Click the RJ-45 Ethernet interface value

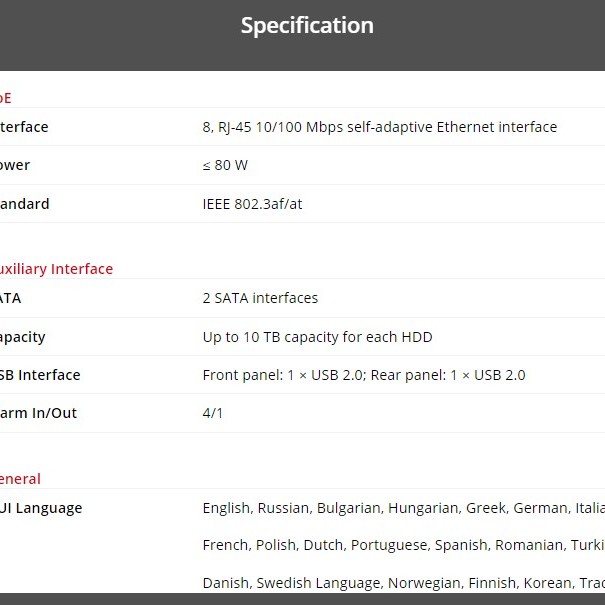[x=379, y=127]
